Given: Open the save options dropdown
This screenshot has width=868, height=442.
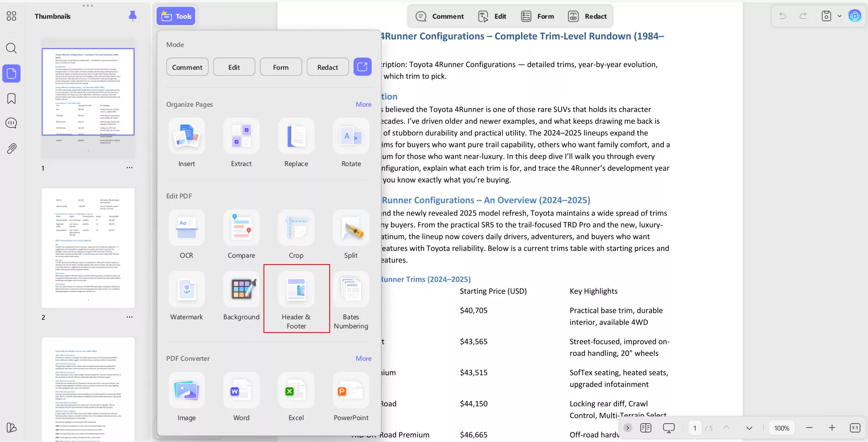Looking at the screenshot, I should pyautogui.click(x=840, y=16).
